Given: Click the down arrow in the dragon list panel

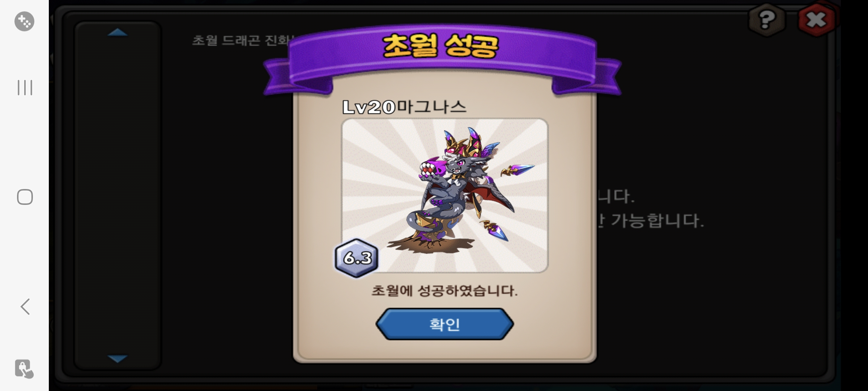Looking at the screenshot, I should (118, 358).
